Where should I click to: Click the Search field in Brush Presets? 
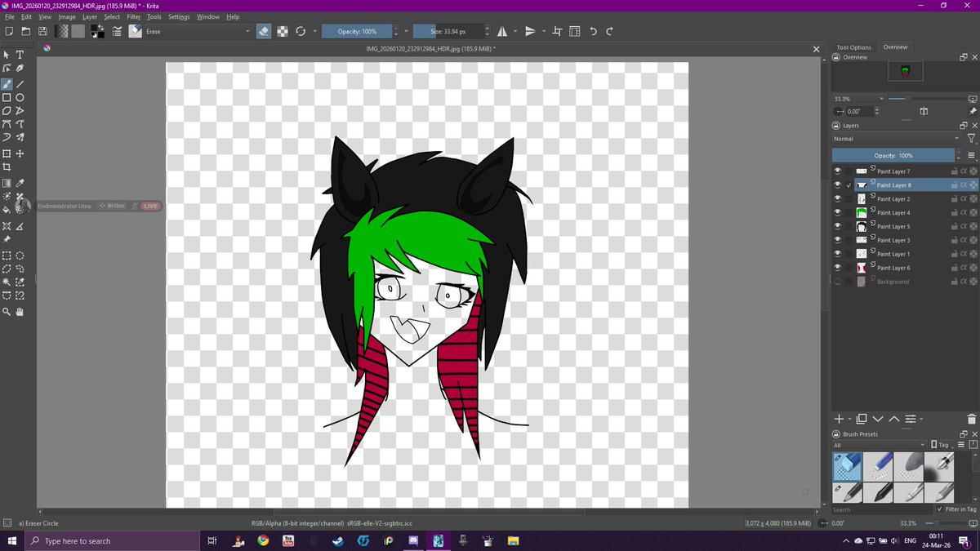point(881,509)
